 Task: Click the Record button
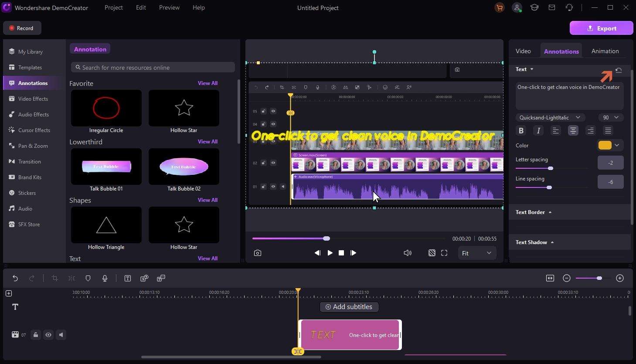22,28
